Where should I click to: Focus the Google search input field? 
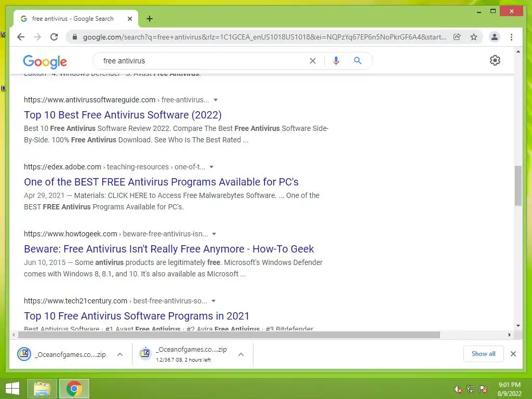click(x=204, y=61)
